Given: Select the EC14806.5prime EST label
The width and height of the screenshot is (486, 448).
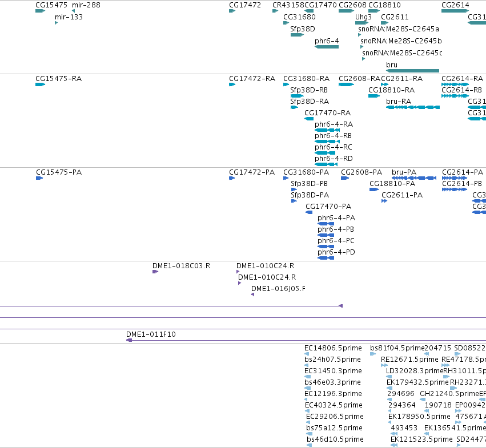Looking at the screenshot, I should click(333, 348).
